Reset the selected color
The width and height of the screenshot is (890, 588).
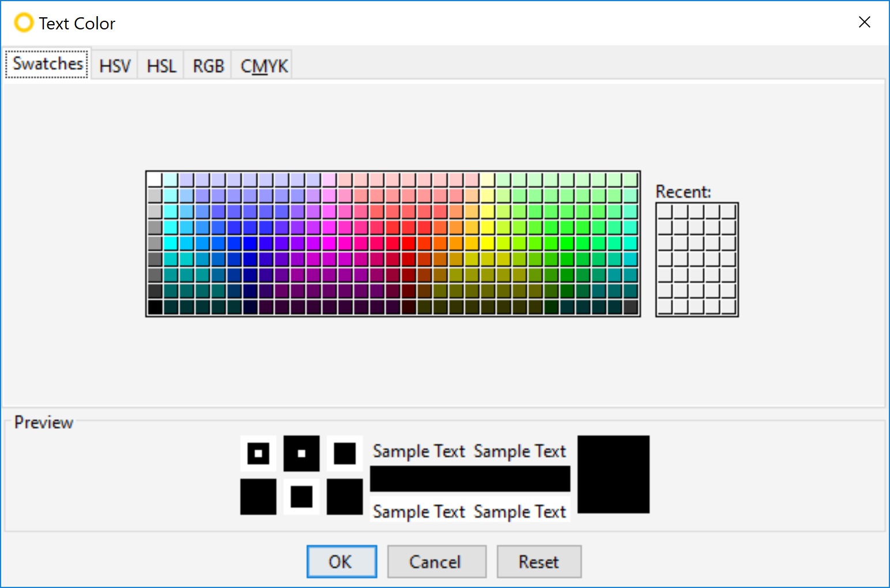(538, 561)
